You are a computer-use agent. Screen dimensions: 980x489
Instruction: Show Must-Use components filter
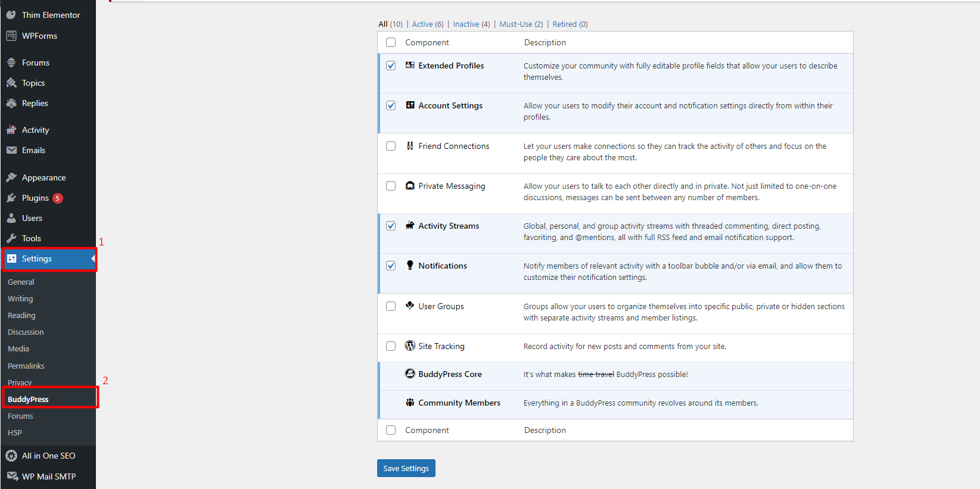pos(515,24)
